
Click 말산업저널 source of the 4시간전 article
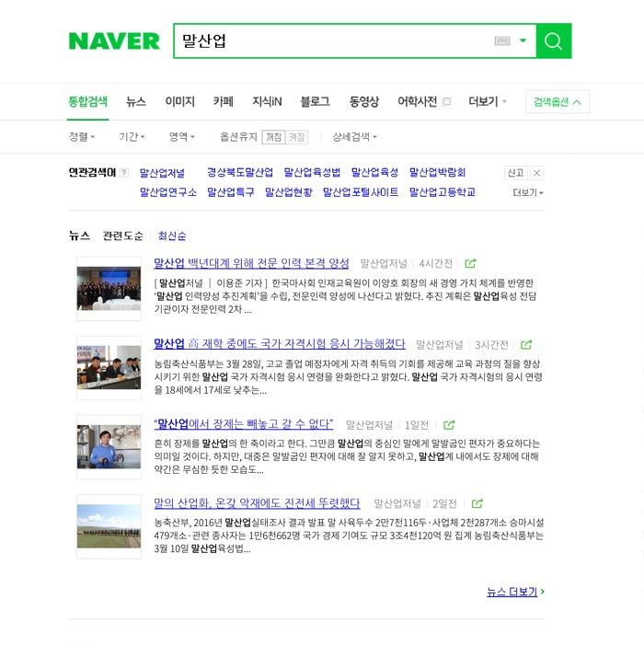coord(384,264)
